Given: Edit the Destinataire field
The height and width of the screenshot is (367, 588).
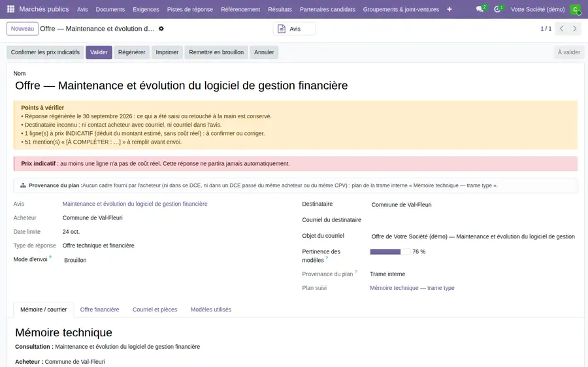Looking at the screenshot, I should pos(474,204).
